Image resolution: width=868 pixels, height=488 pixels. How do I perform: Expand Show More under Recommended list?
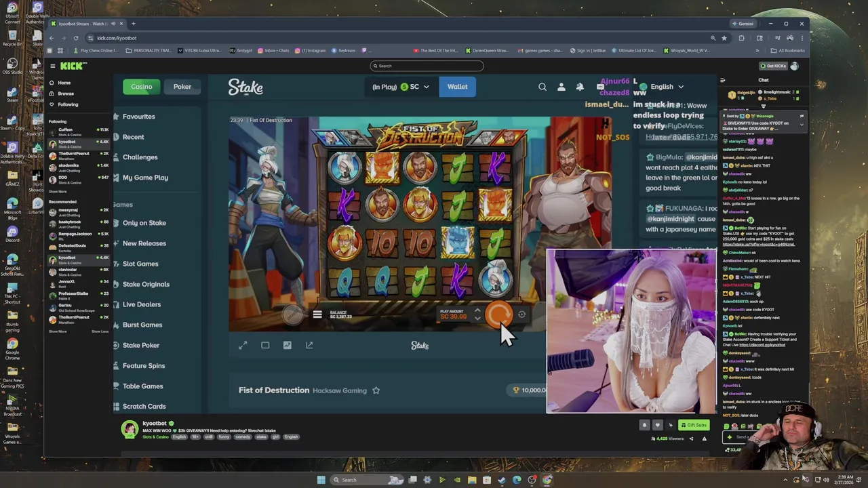[x=58, y=331]
